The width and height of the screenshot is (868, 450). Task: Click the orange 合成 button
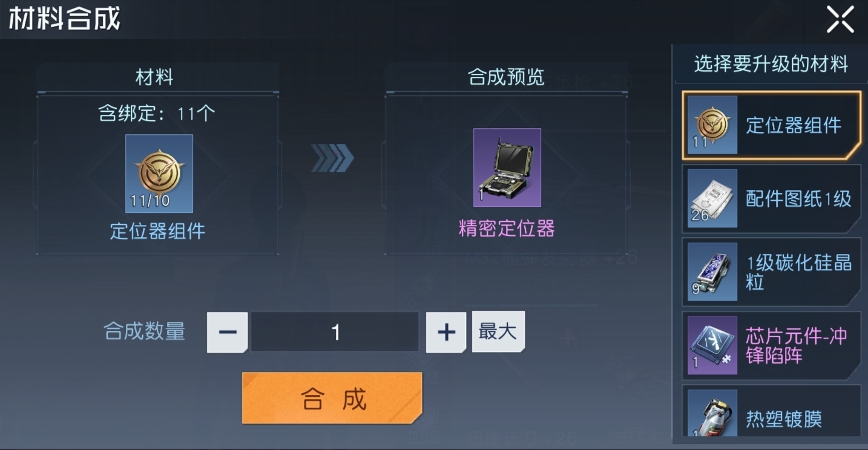click(332, 398)
